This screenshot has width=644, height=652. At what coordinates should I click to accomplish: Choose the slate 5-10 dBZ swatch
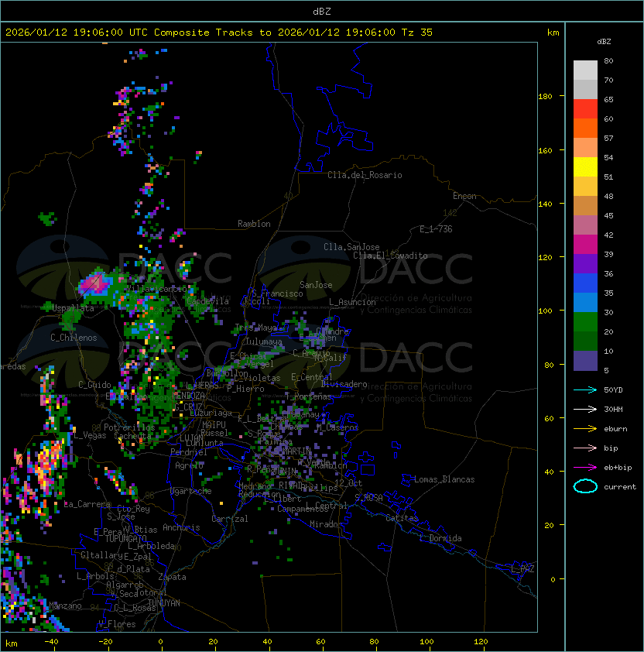point(585,361)
